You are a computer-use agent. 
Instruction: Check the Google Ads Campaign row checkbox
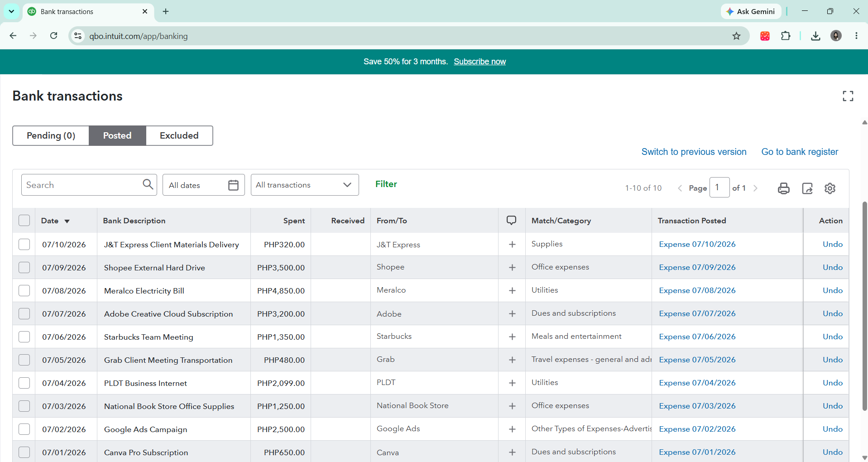[x=24, y=429]
